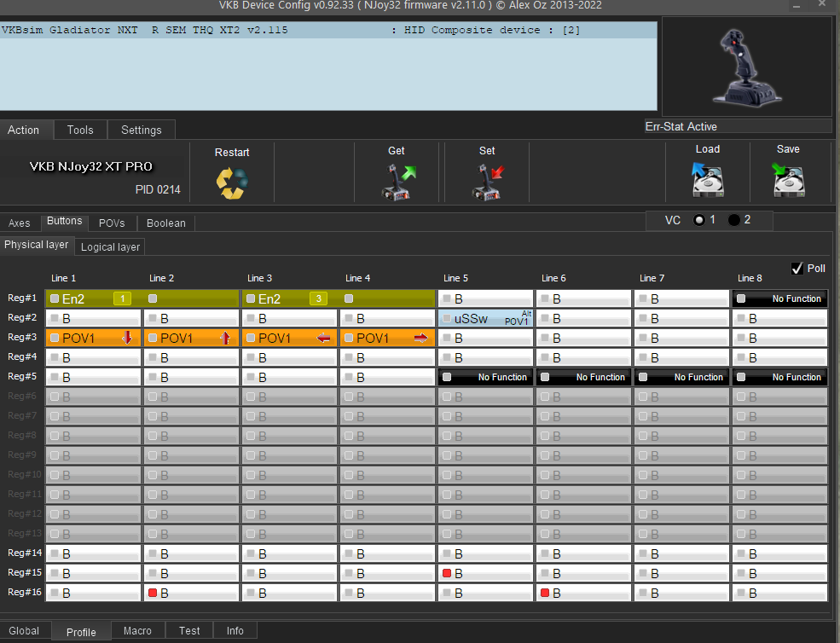This screenshot has width=840, height=643.
Task: Open the Macro bottom tab
Action: [x=137, y=631]
